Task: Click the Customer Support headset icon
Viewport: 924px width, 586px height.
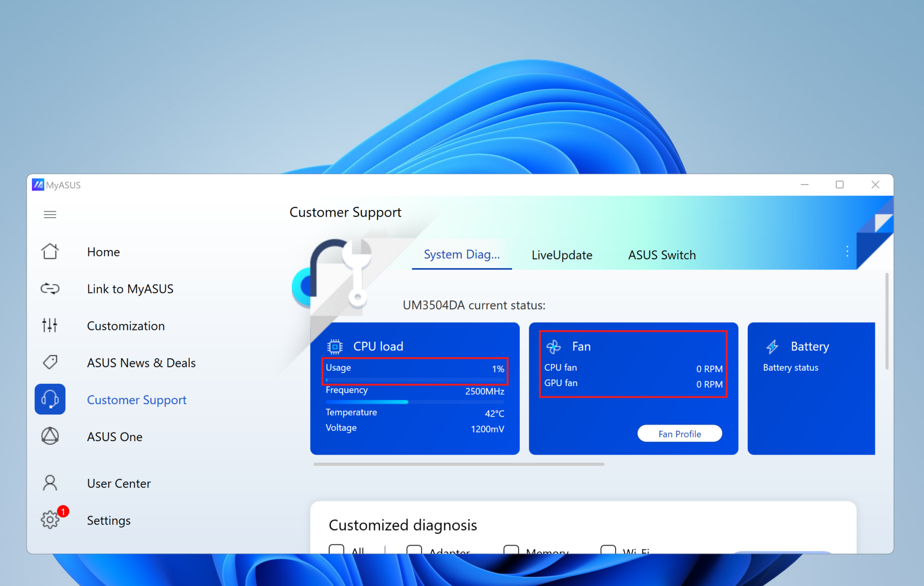Action: tap(50, 399)
